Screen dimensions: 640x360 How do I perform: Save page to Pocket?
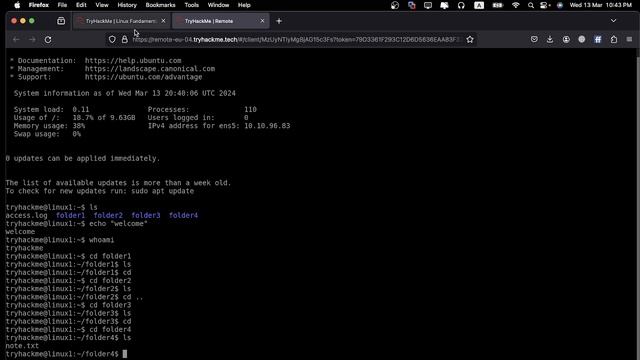[x=534, y=39]
